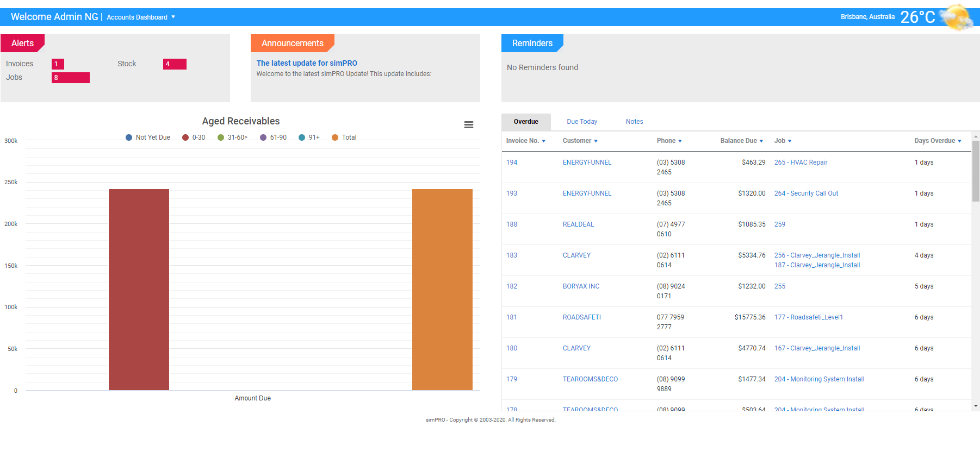Viewport: 980px width, 464px height.
Task: Click the weather sun icon
Action: click(957, 17)
